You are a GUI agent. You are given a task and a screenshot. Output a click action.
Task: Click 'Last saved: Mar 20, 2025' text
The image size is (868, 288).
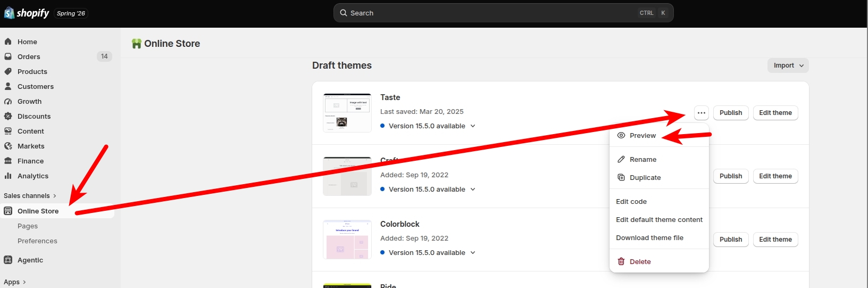pos(422,112)
